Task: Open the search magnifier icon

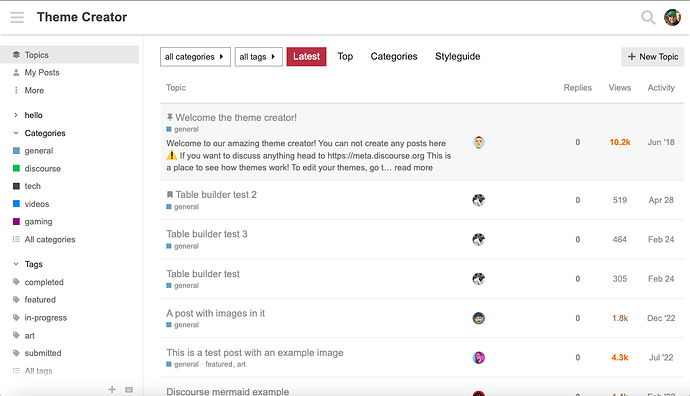Action: click(x=648, y=17)
